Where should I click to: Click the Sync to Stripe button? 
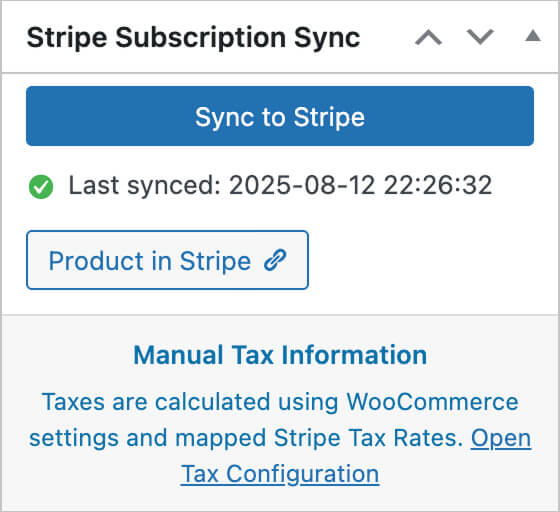click(280, 116)
